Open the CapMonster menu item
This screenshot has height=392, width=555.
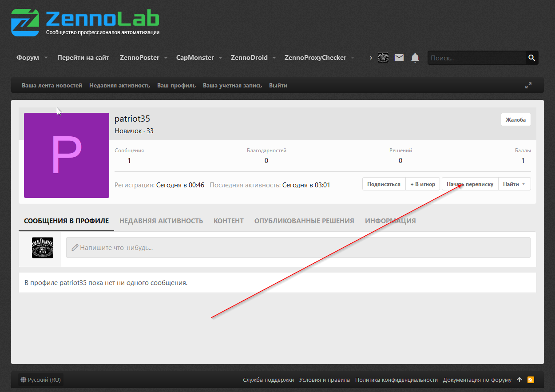(x=195, y=58)
